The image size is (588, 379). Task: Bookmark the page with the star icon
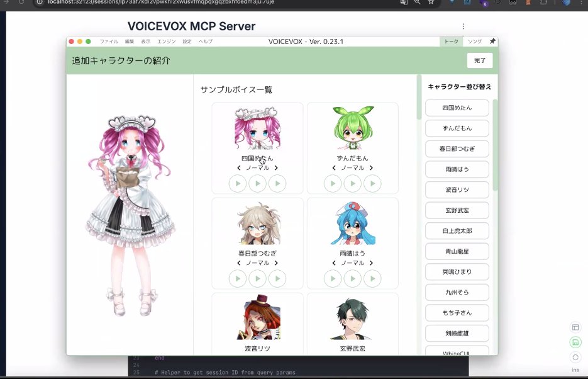(431, 3)
